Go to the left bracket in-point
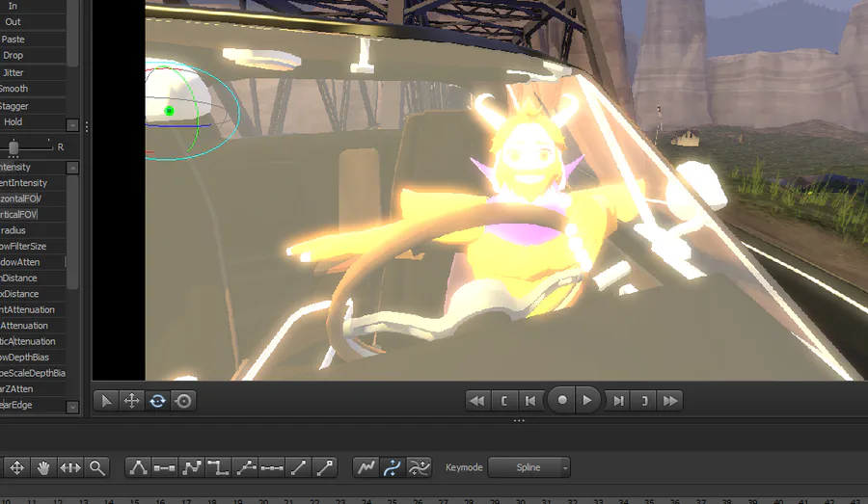 click(504, 401)
